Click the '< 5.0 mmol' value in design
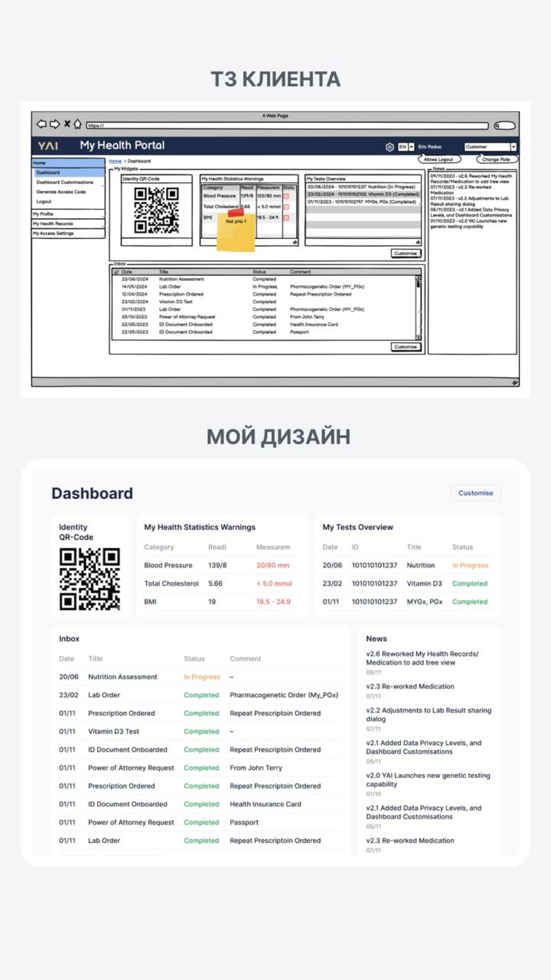Screen dimensions: 551x980 [274, 583]
